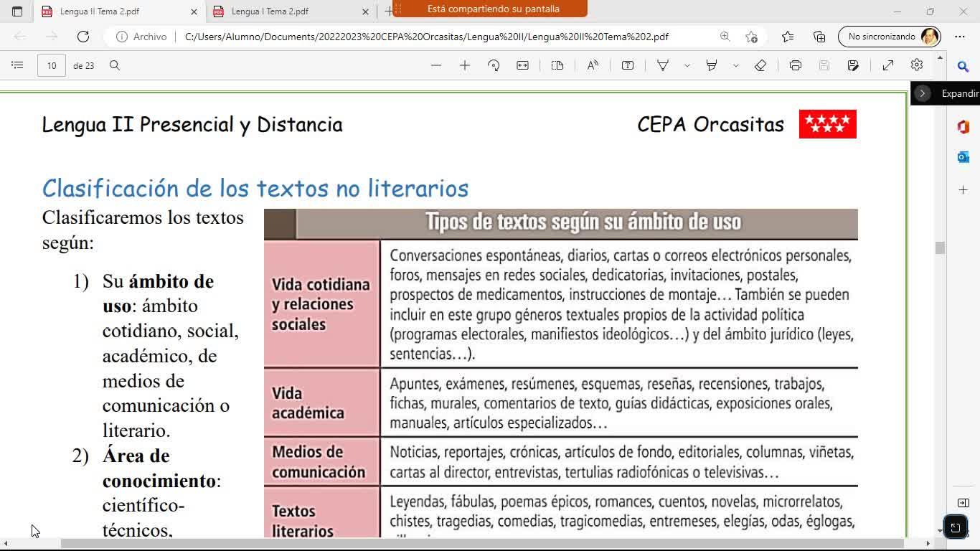Click the vertical scrollbar up arrow
The width and height of the screenshot is (980, 551).
[940, 57]
